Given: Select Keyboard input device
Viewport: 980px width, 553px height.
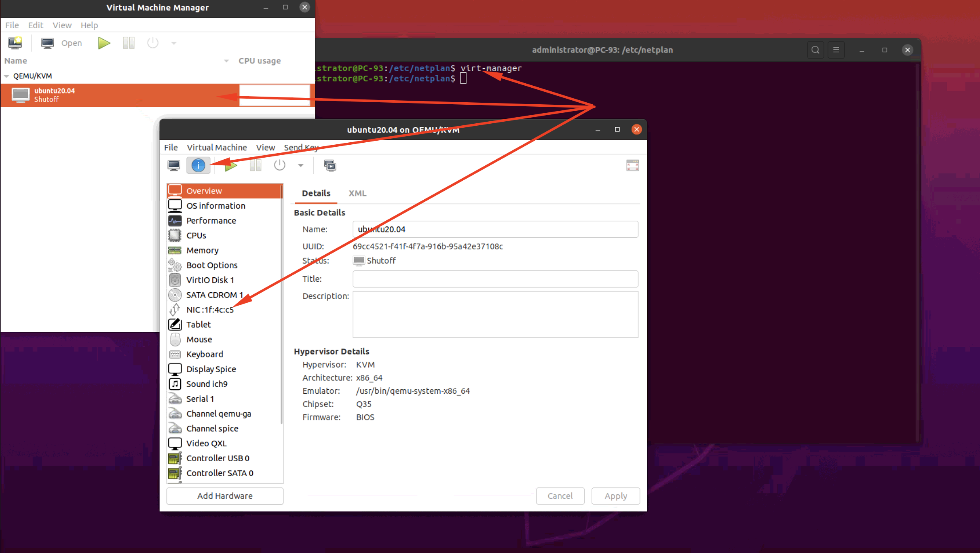Looking at the screenshot, I should coord(224,355).
